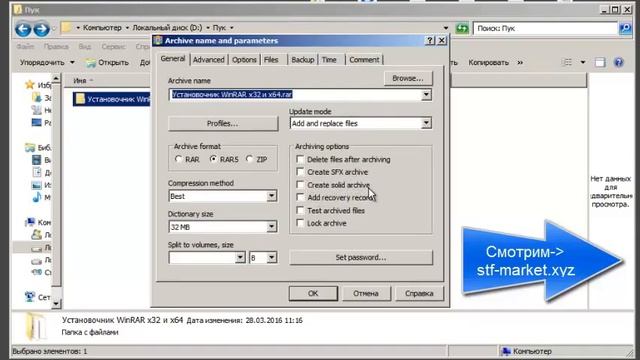Select the Установочник WinRAR folder in file list
The image size is (640, 360).
(x=112, y=99)
